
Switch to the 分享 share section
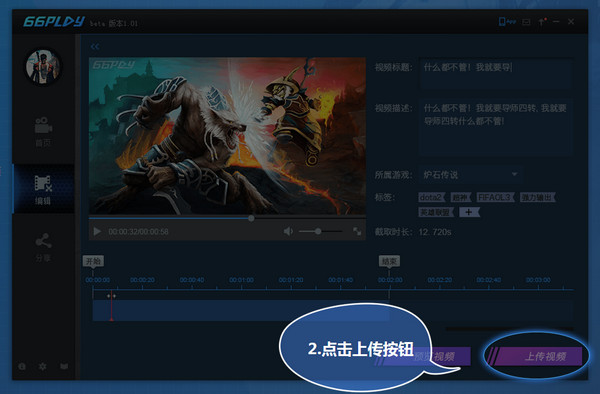[43, 247]
